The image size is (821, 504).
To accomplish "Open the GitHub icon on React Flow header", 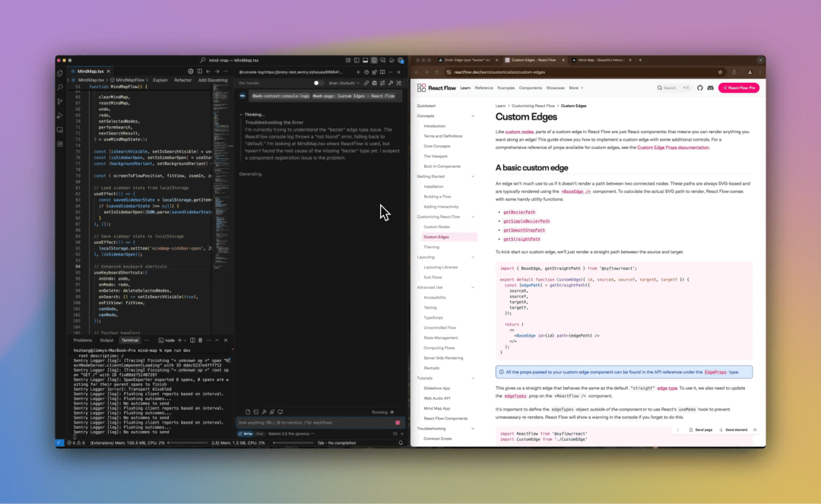I will [700, 88].
